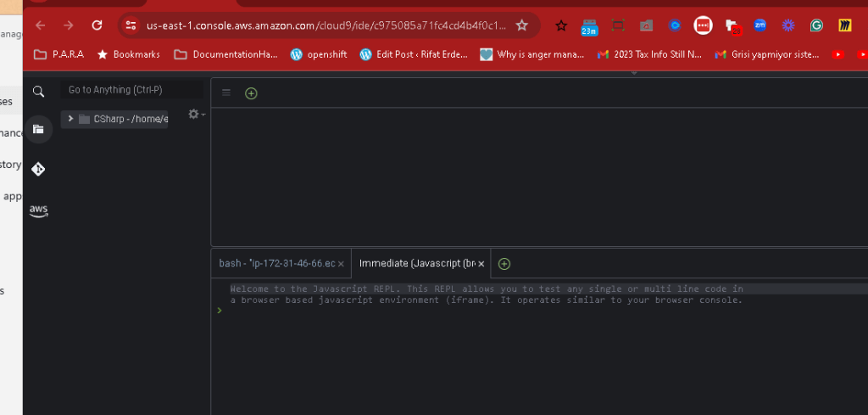Click the purple sunburst extension icon
Viewport: 868px width, 415px height.
point(787,25)
